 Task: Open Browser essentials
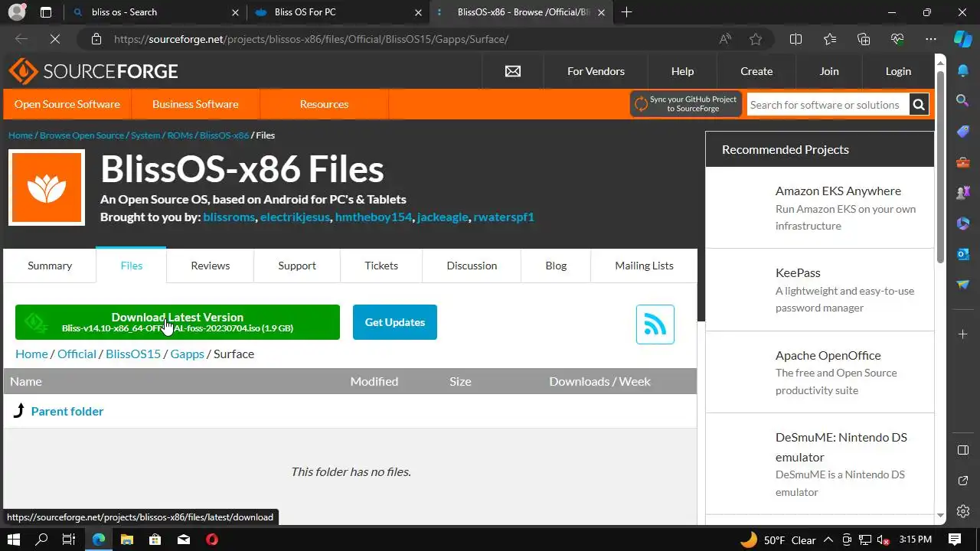coord(897,39)
